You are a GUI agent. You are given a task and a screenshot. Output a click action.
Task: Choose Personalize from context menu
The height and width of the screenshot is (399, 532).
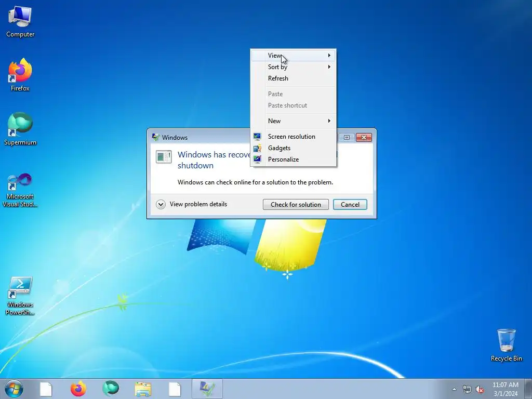point(294,159)
